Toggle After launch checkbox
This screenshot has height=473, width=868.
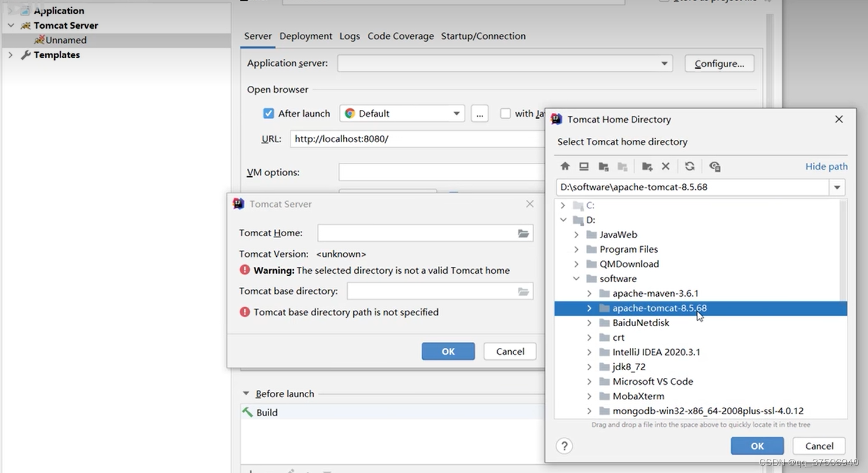point(269,113)
